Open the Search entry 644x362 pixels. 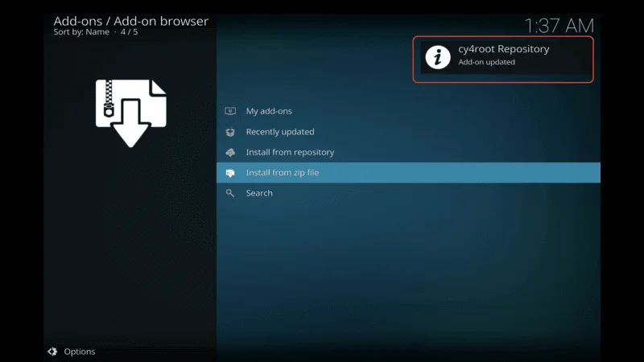[408, 193]
